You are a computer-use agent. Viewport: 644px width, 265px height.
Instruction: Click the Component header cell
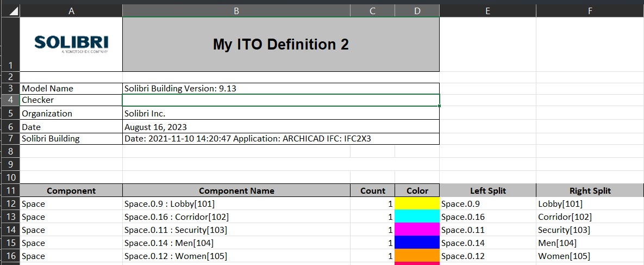(71, 190)
